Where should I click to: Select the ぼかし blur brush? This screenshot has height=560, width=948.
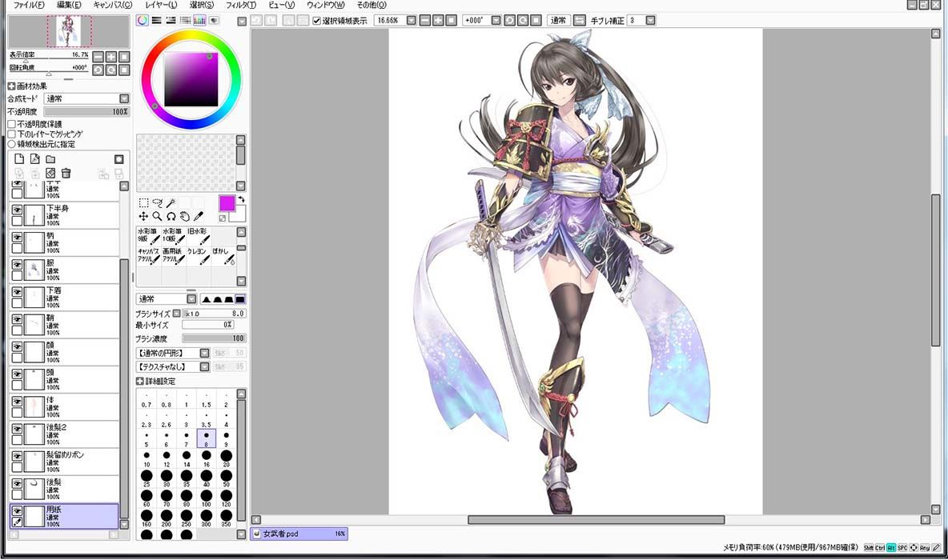(x=223, y=255)
